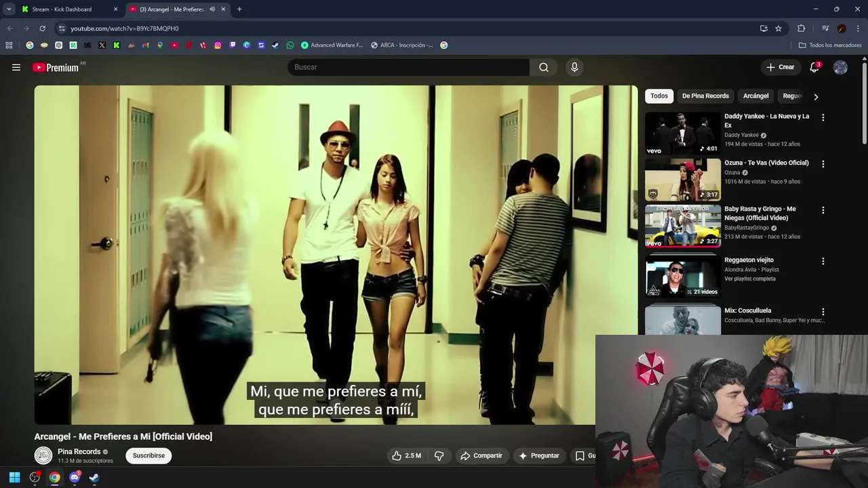This screenshot has height=488, width=868.
Task: Open the Windows Start menu
Action: (x=14, y=477)
